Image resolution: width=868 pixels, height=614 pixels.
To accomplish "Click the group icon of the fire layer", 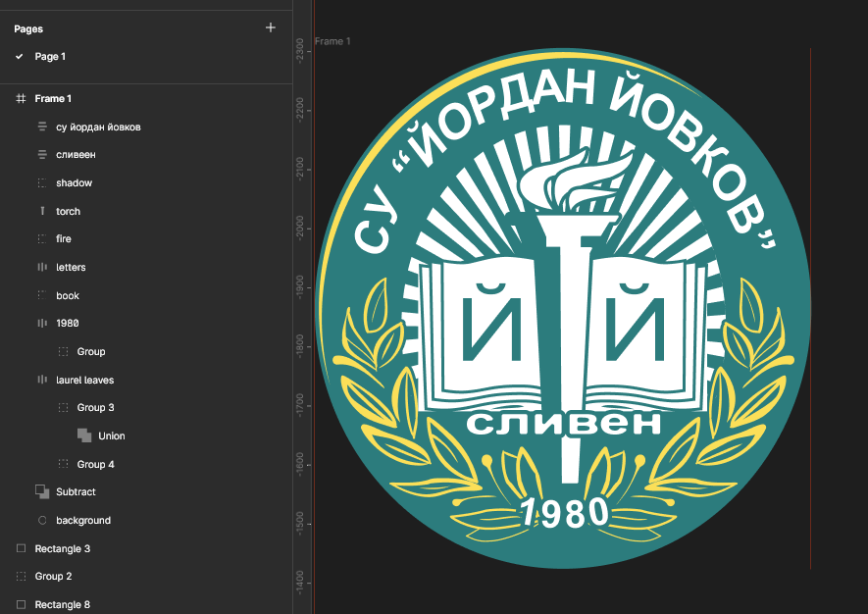I will point(42,238).
